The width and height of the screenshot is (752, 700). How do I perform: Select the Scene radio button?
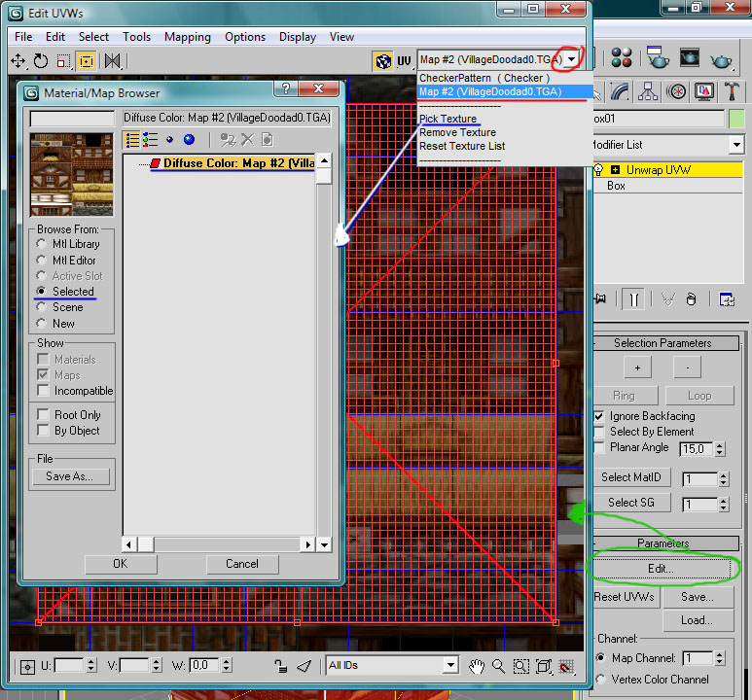coord(41,307)
